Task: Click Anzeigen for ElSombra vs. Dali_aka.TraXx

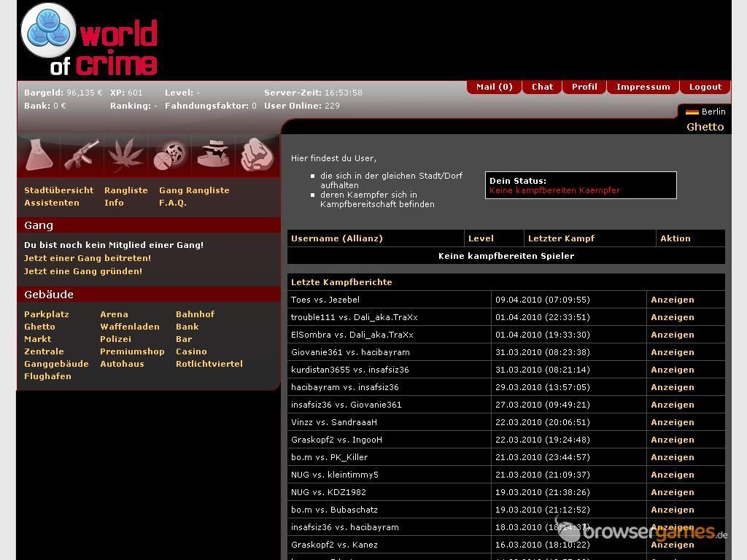Action: 672,335
